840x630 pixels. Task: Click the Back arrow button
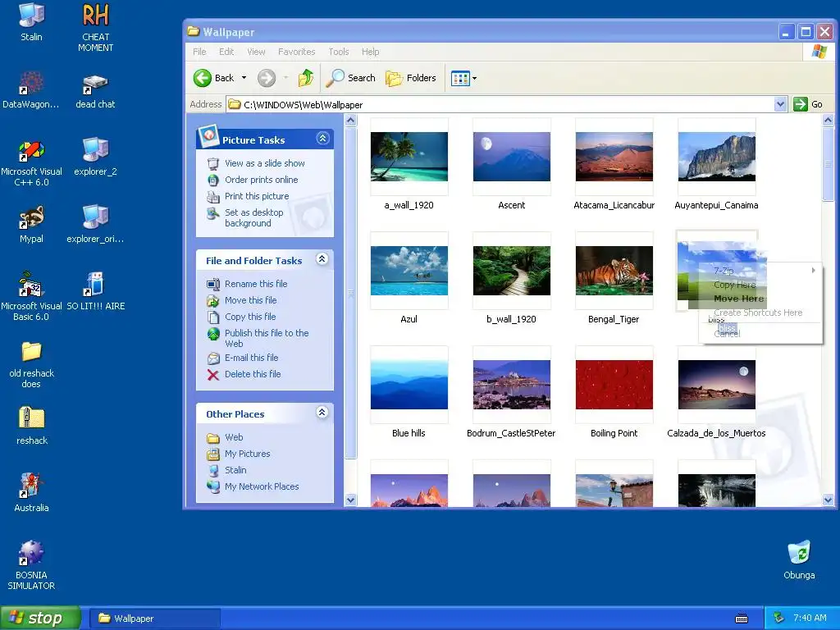[214, 78]
